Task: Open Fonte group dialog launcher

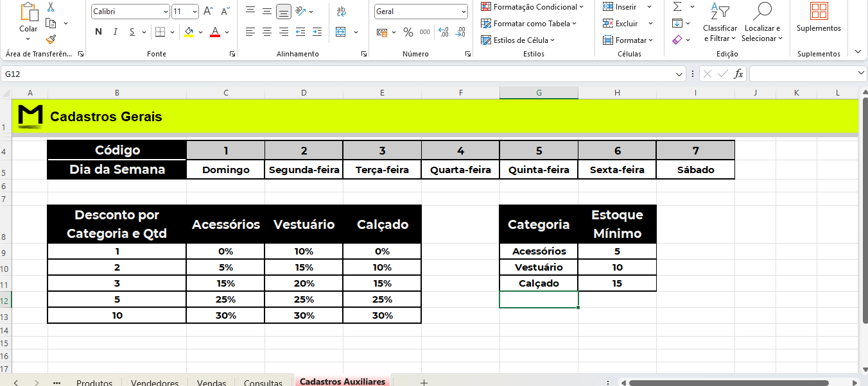Action: (232, 54)
